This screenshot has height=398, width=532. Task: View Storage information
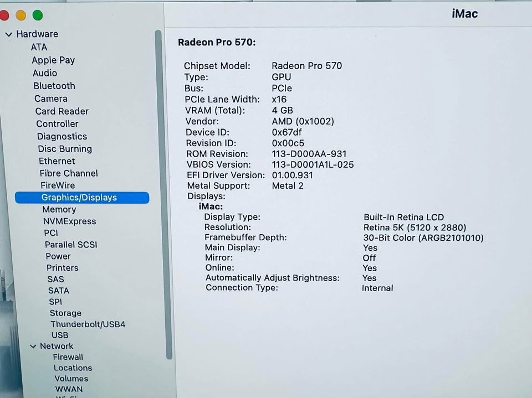65,313
